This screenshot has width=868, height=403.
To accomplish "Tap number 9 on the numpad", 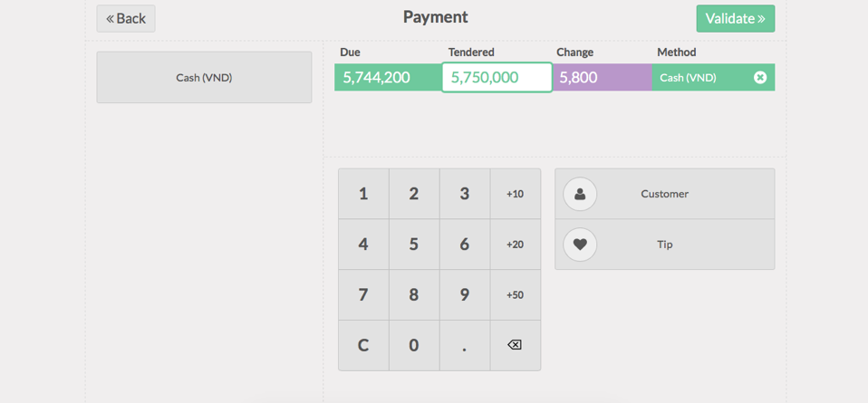I will 465,295.
